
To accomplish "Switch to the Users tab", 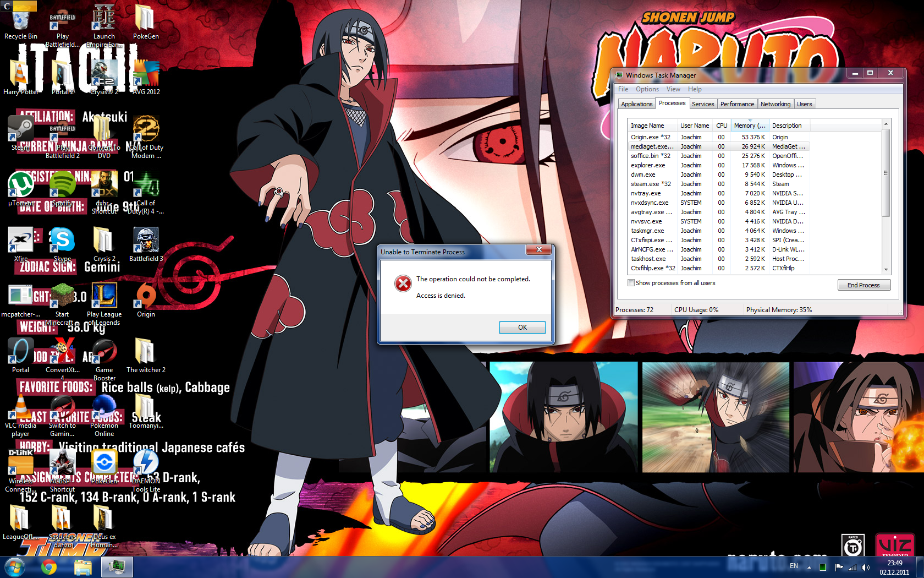I will tap(804, 104).
